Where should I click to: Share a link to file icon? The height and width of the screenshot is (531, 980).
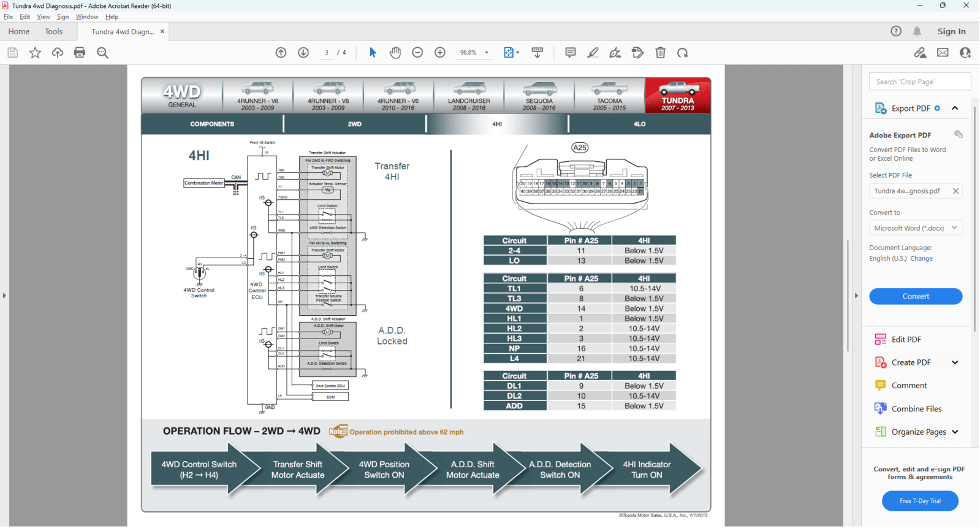(x=920, y=53)
